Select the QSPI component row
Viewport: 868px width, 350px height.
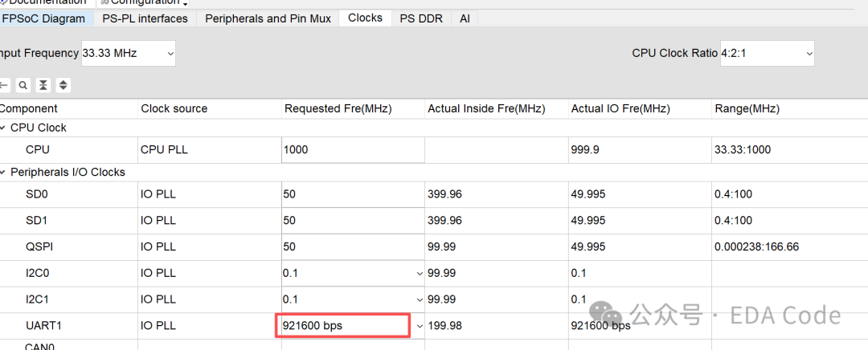point(39,246)
